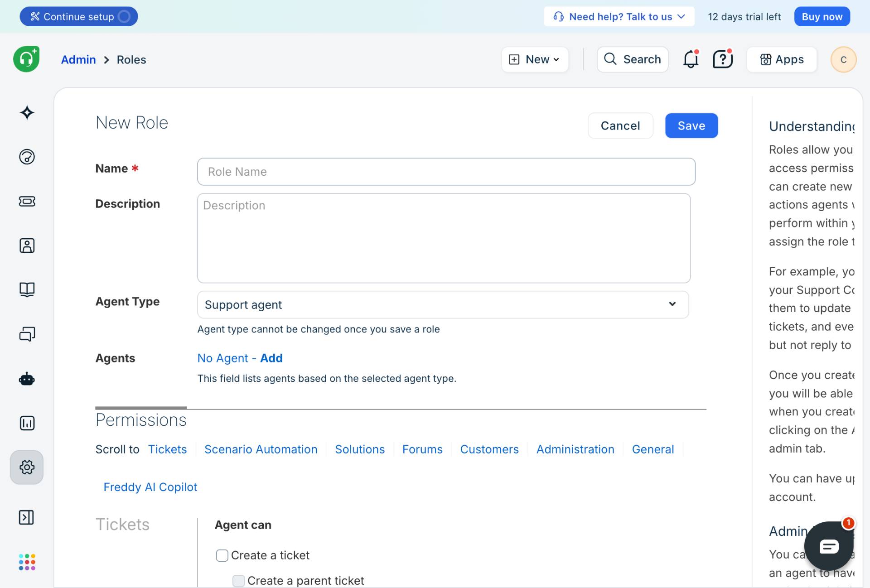Open the Bot icon in sidebar
This screenshot has height=588, width=870.
pyautogui.click(x=27, y=379)
